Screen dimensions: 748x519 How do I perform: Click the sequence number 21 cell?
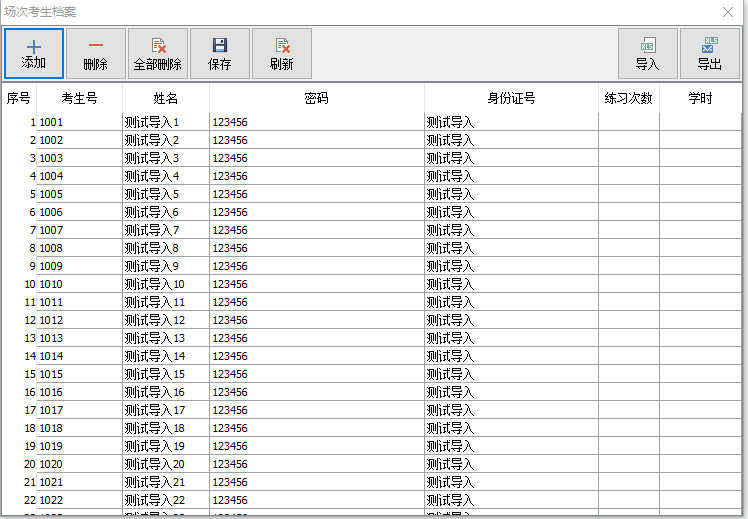point(19,482)
